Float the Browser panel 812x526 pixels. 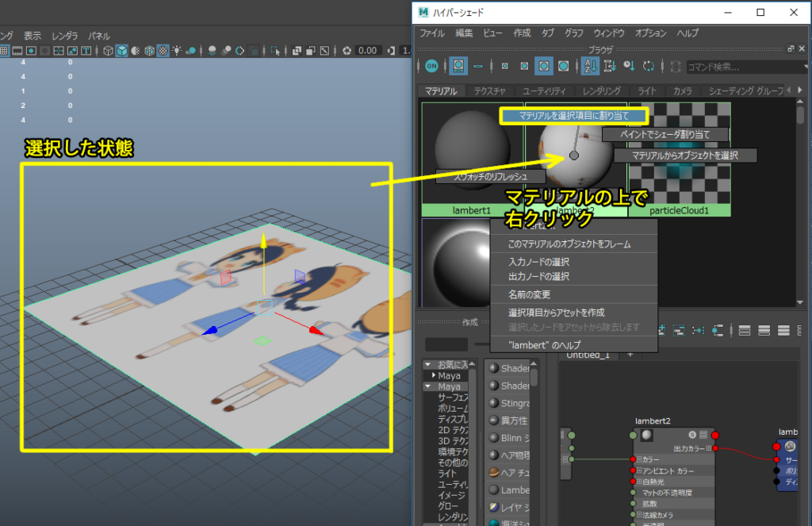(x=791, y=48)
